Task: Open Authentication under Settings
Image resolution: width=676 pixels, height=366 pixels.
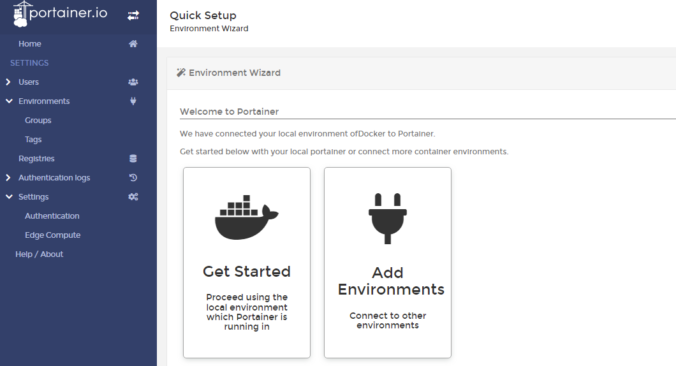Action: click(x=52, y=216)
